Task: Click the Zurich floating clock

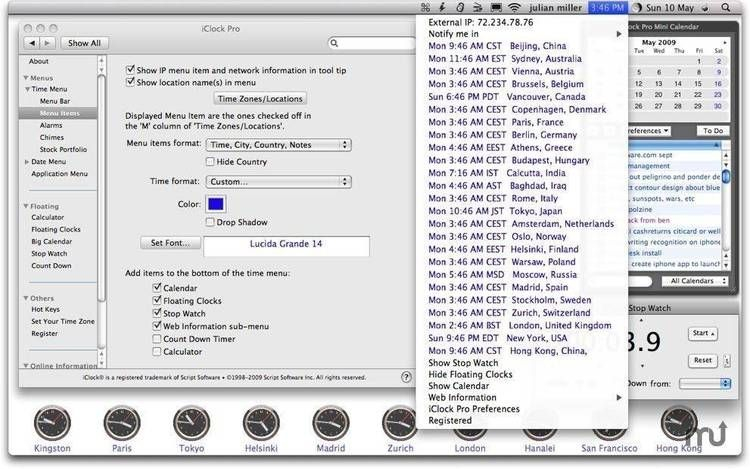Action: [399, 423]
